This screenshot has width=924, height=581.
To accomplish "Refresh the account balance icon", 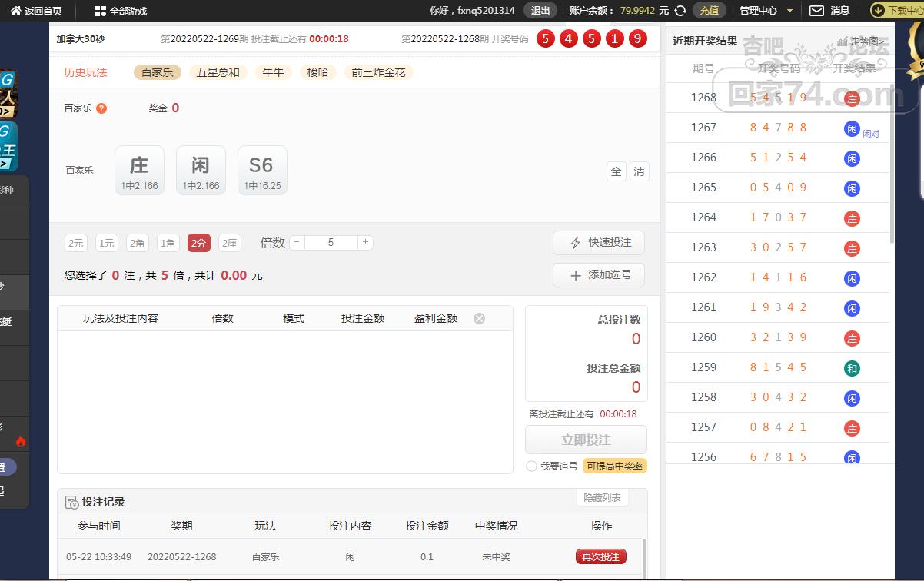I will point(680,11).
